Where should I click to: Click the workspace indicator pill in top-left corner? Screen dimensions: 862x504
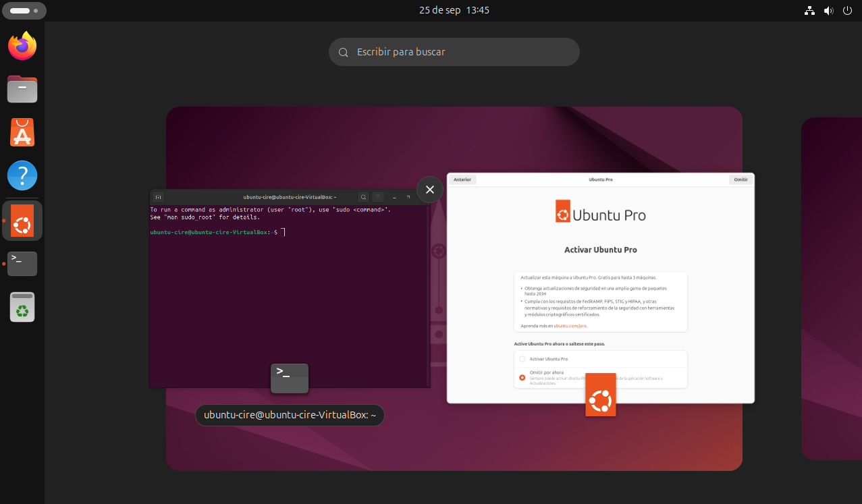(x=24, y=11)
